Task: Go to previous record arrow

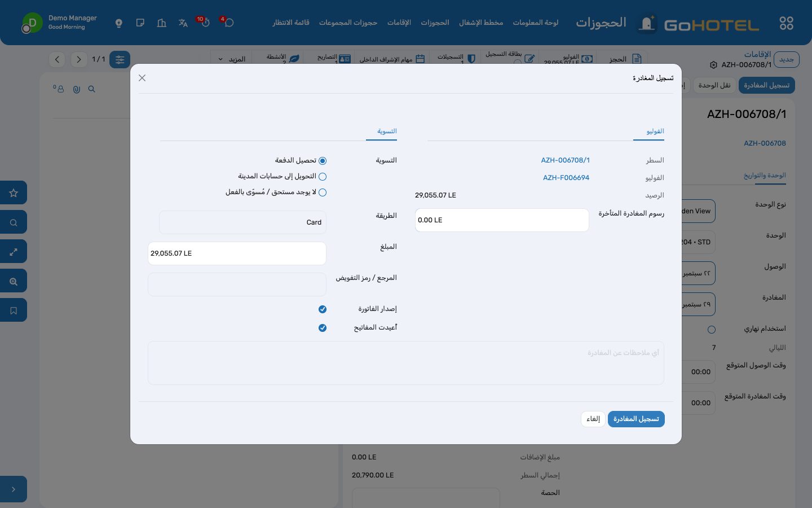Action: point(57,59)
